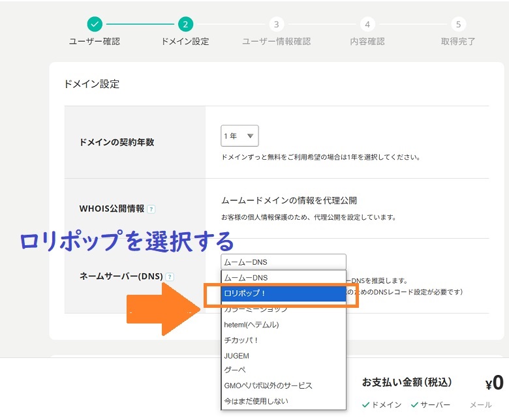The image size is (509, 420).
Task: Open ネームサーバー(DNS) help question icon
Action: coord(170,277)
